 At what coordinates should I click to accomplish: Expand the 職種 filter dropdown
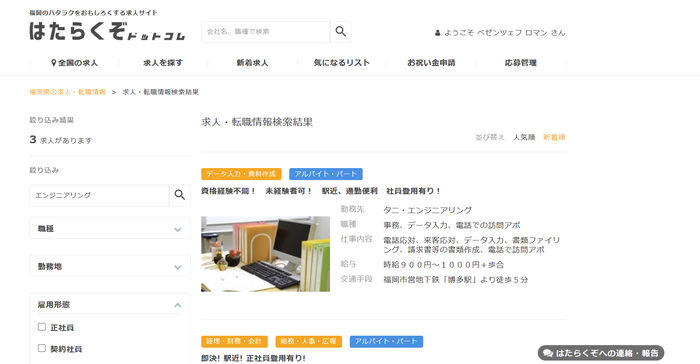[110, 228]
